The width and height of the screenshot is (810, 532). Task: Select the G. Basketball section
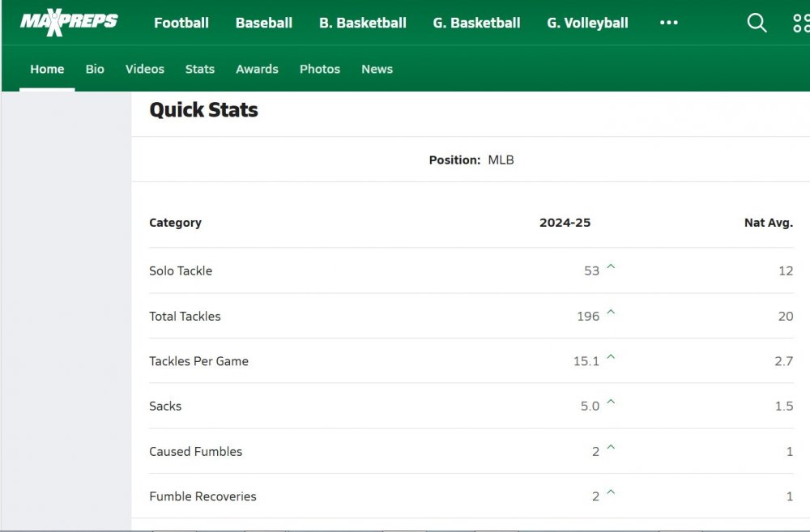[475, 23]
